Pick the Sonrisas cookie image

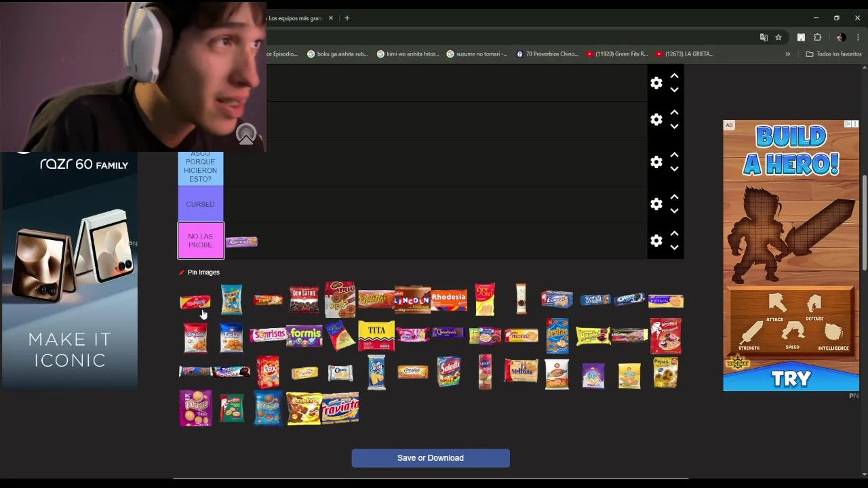[268, 335]
